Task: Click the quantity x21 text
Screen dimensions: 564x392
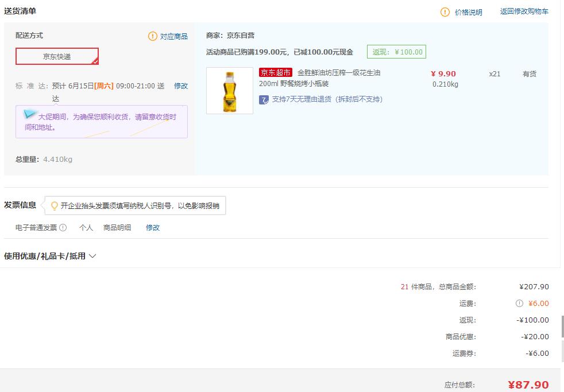Action: coord(495,73)
